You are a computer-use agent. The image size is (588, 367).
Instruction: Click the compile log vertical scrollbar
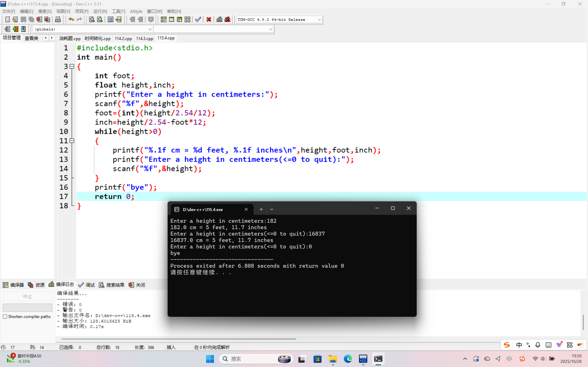point(583,322)
